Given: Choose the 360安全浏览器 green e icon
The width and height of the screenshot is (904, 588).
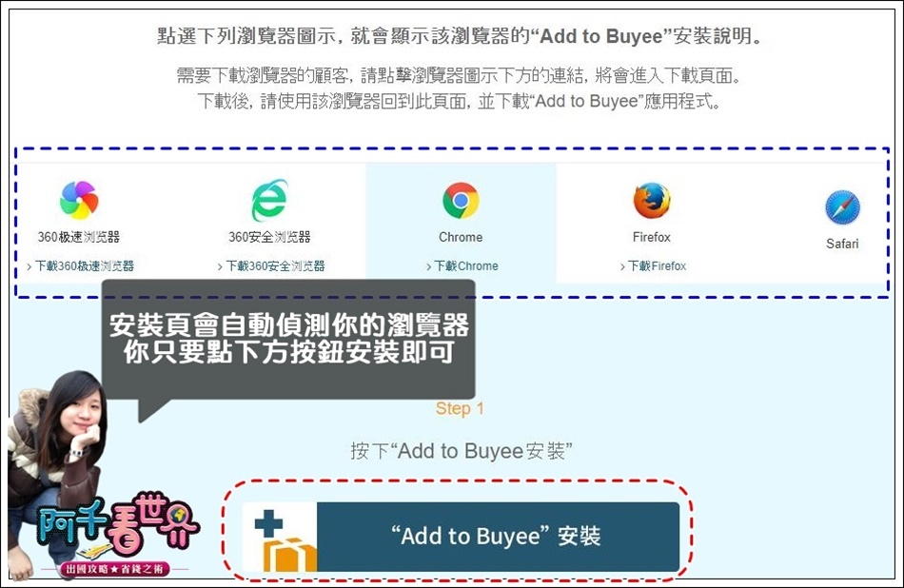Looking at the screenshot, I should (x=269, y=199).
